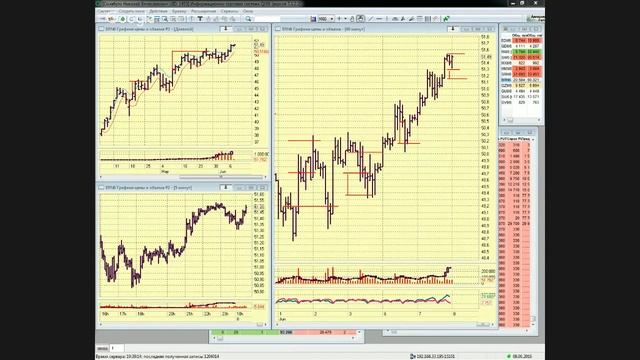Select the green highlighted row in quote table
The height and width of the screenshot is (360, 640).
coord(520,52)
